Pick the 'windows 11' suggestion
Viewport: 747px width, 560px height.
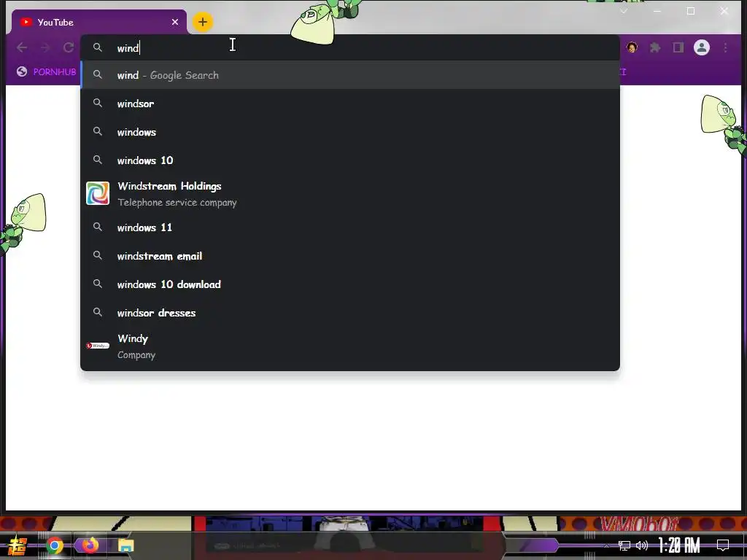pyautogui.click(x=350, y=227)
